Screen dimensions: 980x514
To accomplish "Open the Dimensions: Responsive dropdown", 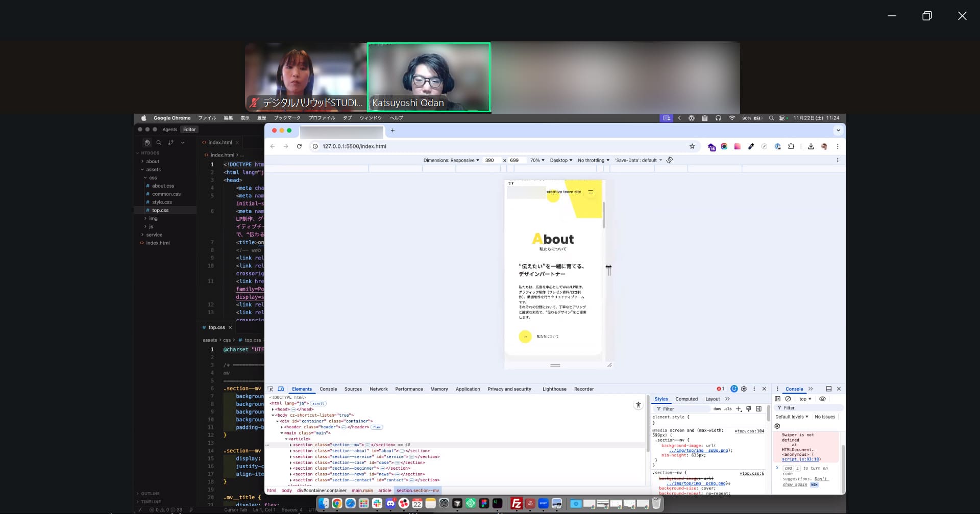I will coord(451,160).
